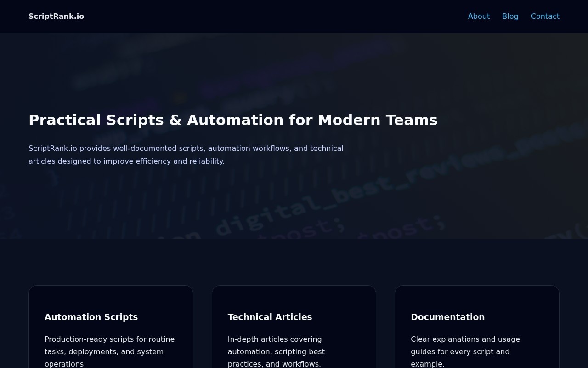The width and height of the screenshot is (588, 368).
Task: Select the Technical Articles card heading
Action: tap(270, 317)
